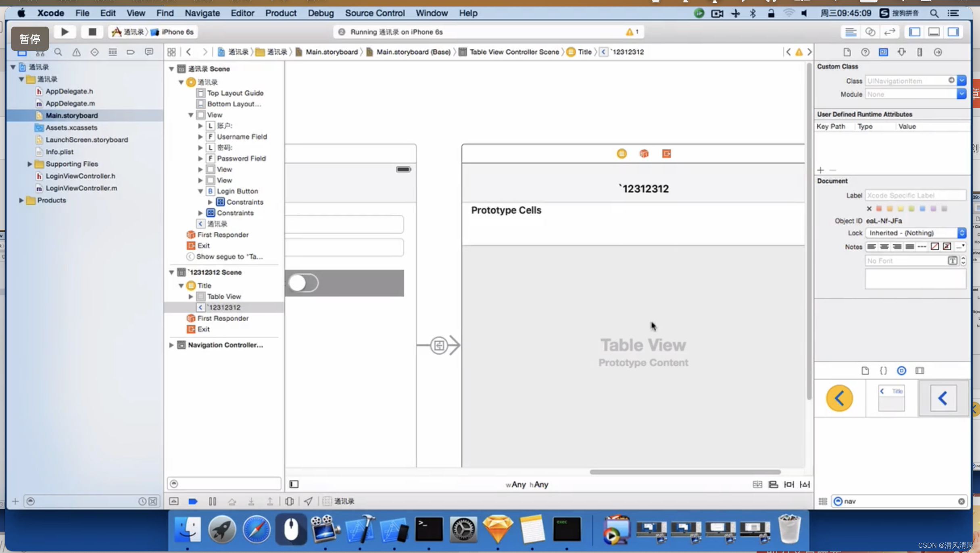This screenshot has height=553, width=980.
Task: Collapse the Login Button item
Action: pyautogui.click(x=200, y=191)
